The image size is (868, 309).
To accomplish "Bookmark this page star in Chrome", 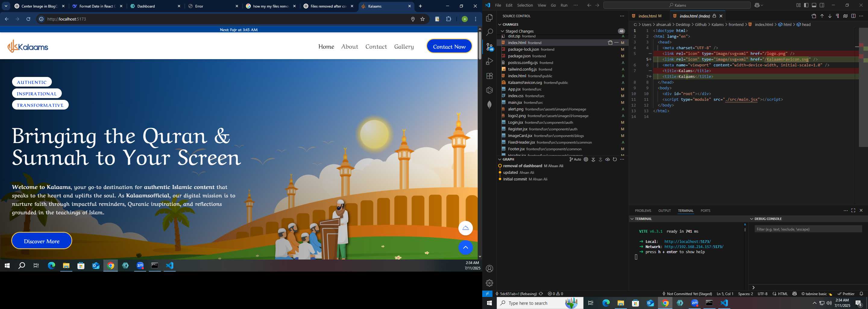I will (x=423, y=19).
